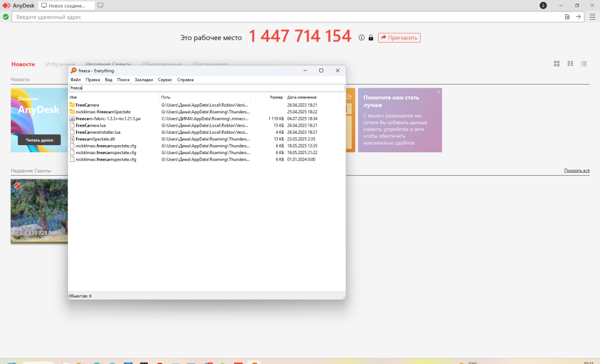
Task: Open recent session 1 633 728 905 thumbnail
Action: pyautogui.click(x=39, y=211)
